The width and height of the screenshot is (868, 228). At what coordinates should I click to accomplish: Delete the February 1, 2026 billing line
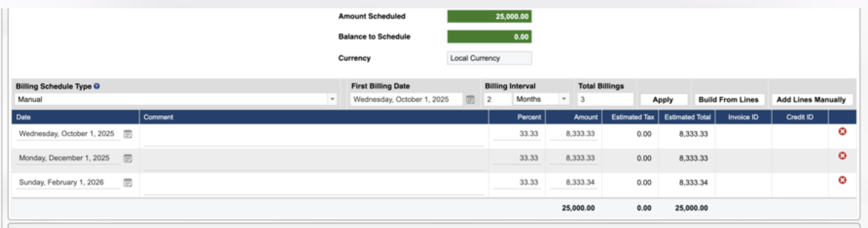(x=842, y=180)
